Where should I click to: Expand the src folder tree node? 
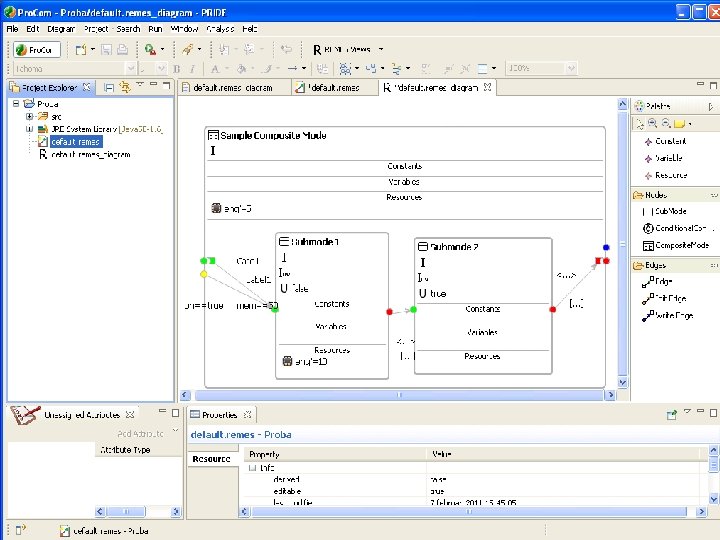30,116
